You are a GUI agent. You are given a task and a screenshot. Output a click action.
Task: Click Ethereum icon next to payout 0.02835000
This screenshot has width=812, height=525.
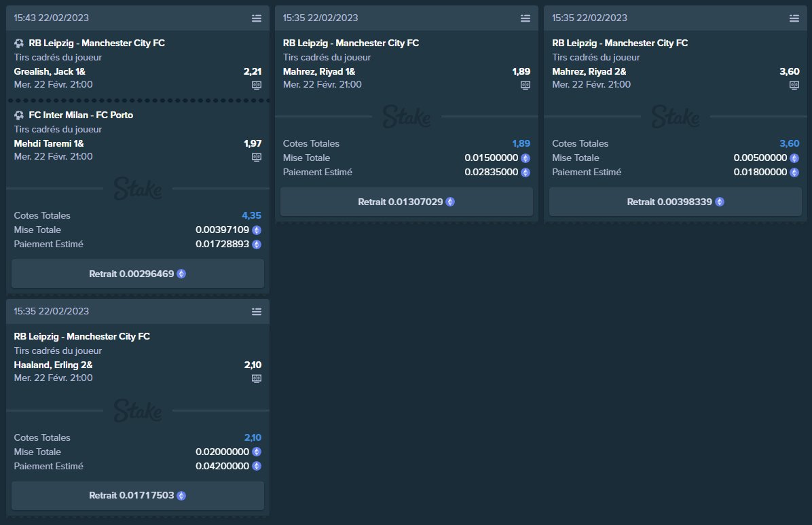(525, 172)
